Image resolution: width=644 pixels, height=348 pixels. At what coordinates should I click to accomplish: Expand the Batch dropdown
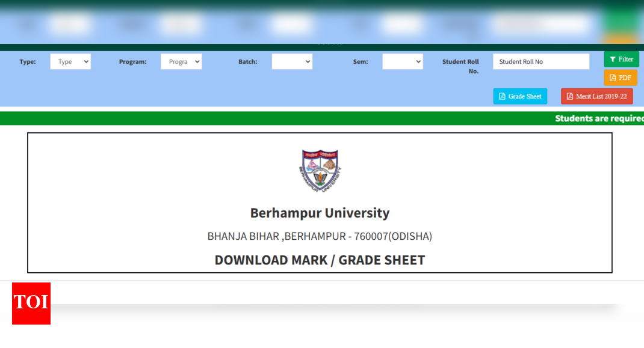292,61
